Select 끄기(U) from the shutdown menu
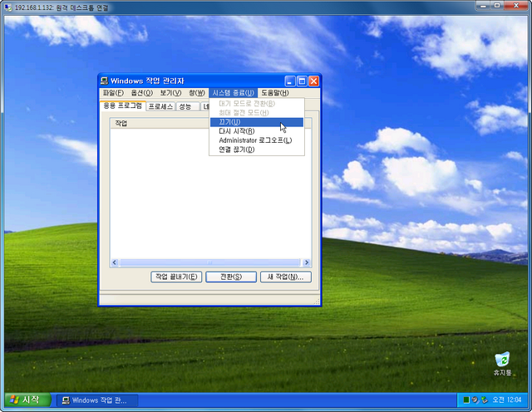532x412 pixels. 257,122
